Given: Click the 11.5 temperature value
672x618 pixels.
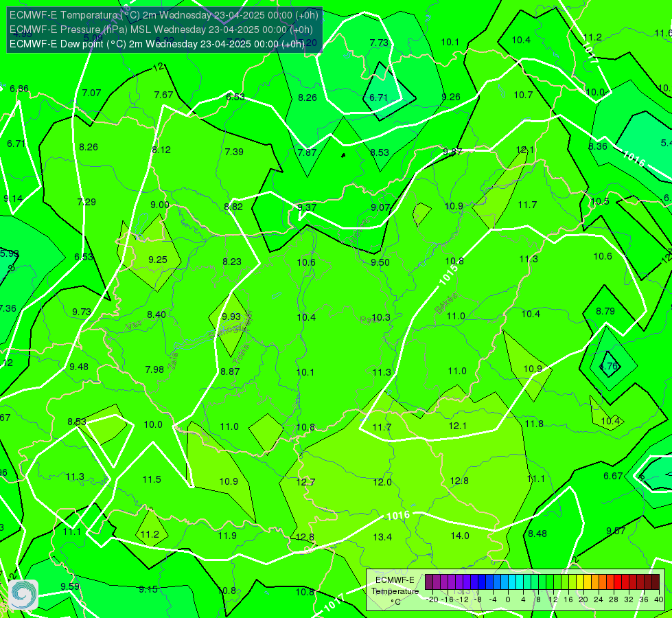Looking at the screenshot, I should [x=152, y=479].
